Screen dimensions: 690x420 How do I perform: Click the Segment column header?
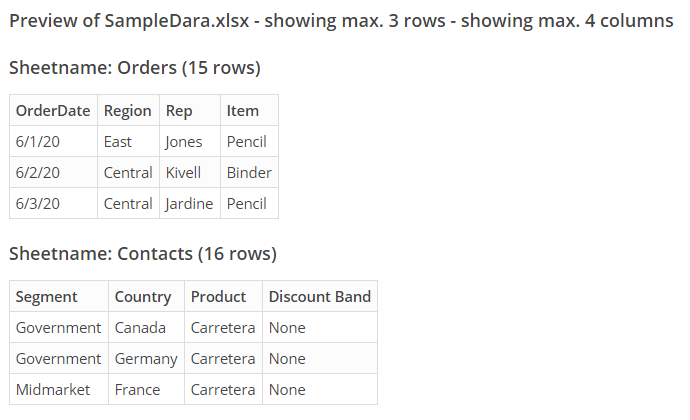pos(47,297)
